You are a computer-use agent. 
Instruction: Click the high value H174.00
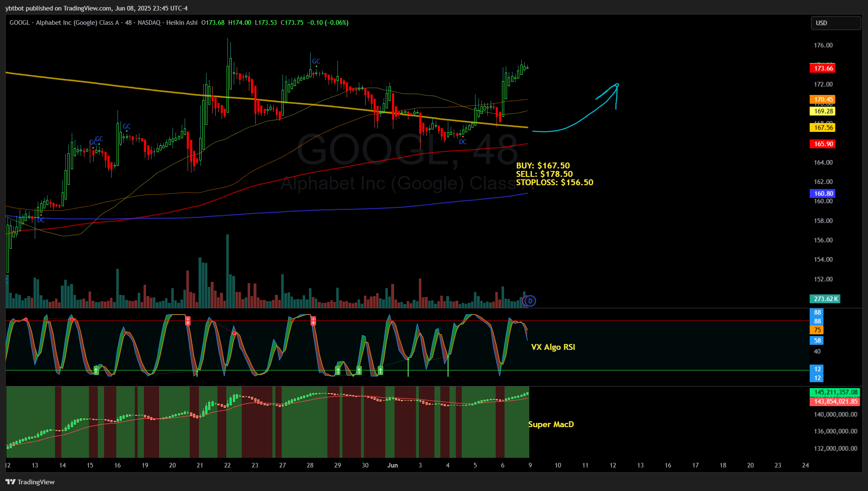tap(240, 23)
